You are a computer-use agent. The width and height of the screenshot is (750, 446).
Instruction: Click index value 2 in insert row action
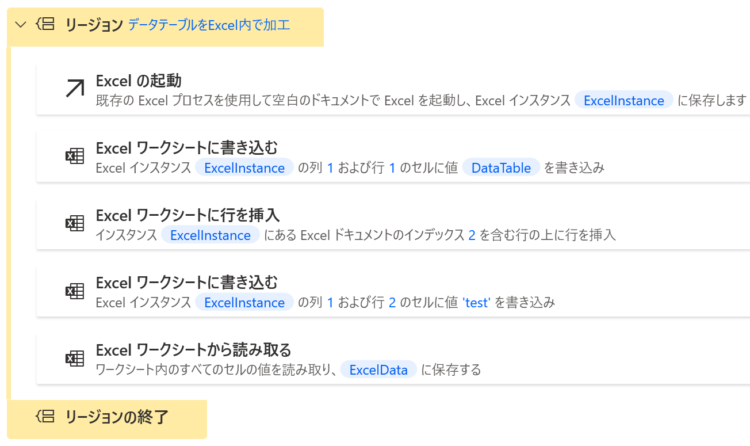click(x=472, y=235)
